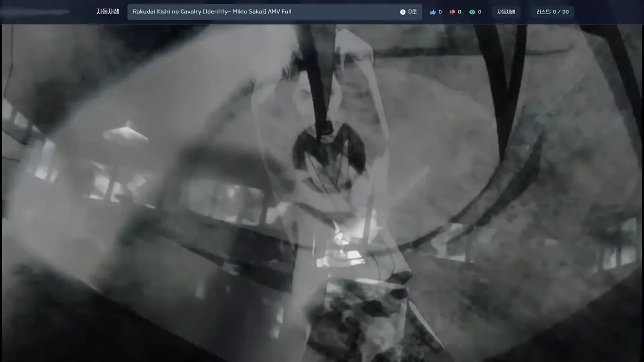Click the red thumbs-down dislike icon
644x362 pixels.
pos(452,12)
